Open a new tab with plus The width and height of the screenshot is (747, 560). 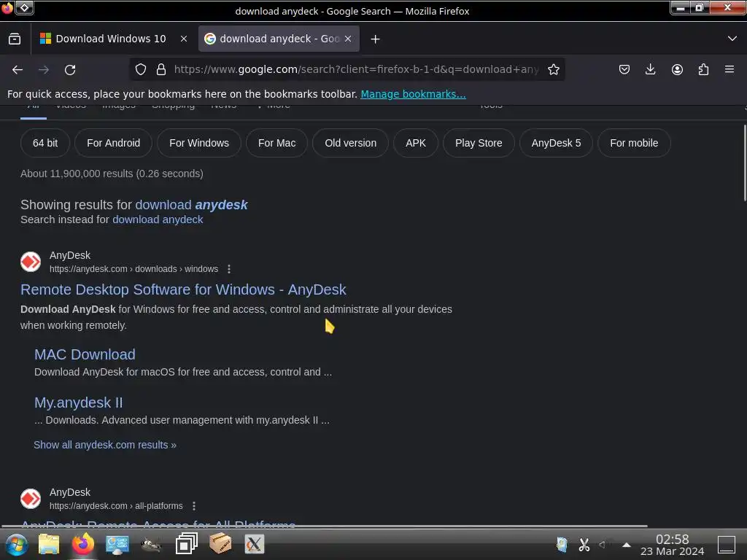[376, 39]
